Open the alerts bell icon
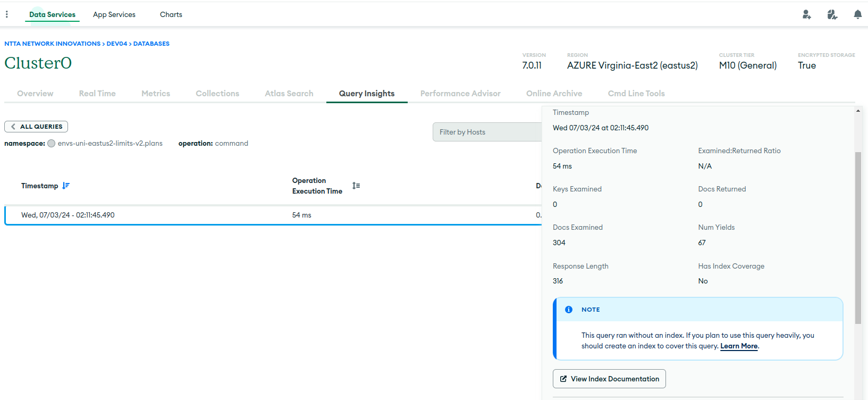 click(x=857, y=14)
